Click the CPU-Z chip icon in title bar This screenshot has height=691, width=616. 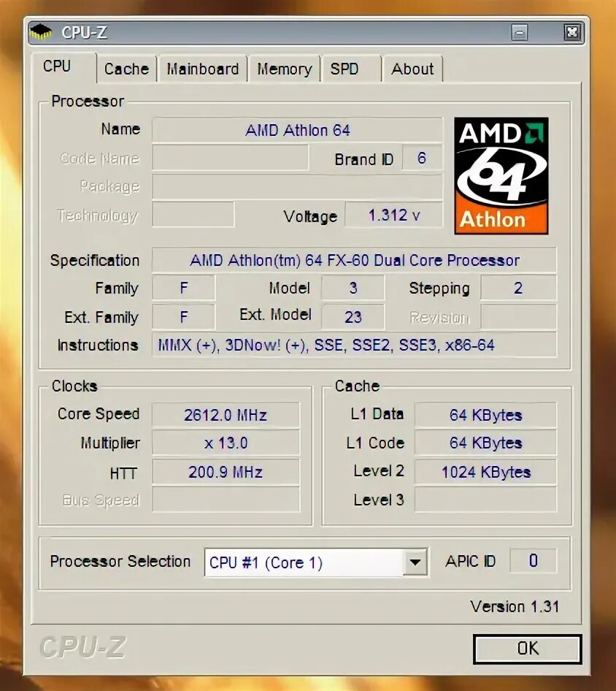[x=41, y=31]
